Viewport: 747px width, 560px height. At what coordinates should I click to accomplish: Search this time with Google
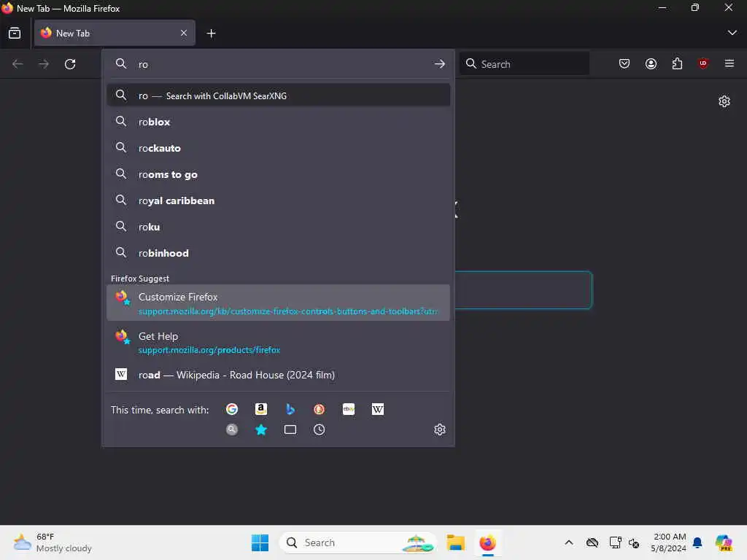[x=232, y=409]
